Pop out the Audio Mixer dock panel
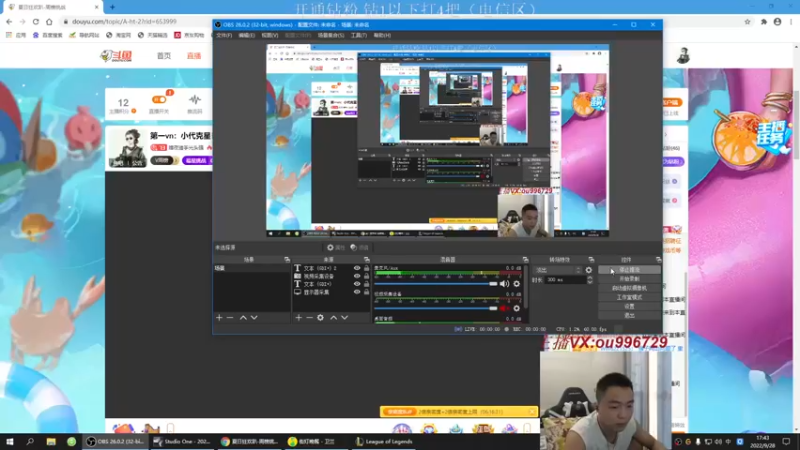The image size is (800, 450). pos(525,260)
